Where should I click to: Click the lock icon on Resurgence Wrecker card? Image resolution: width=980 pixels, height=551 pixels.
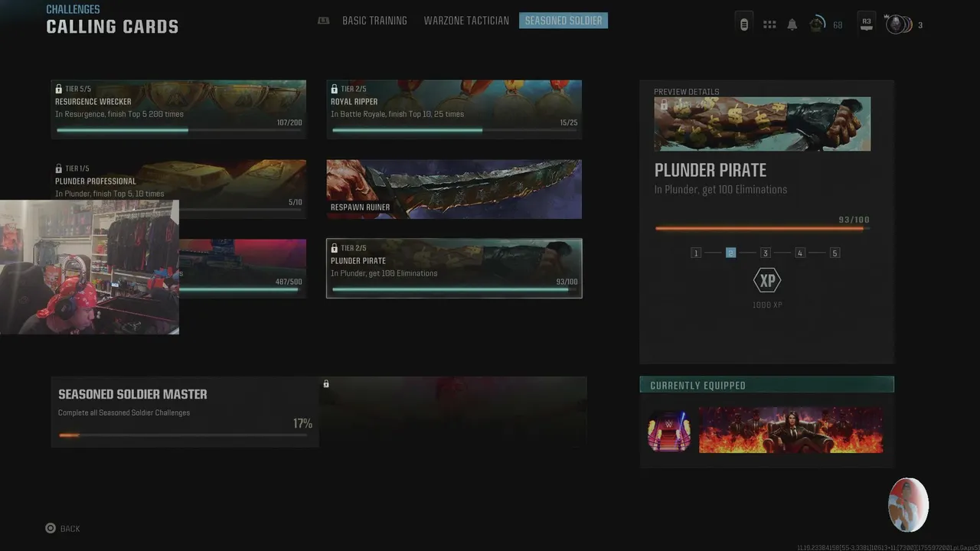click(59, 89)
